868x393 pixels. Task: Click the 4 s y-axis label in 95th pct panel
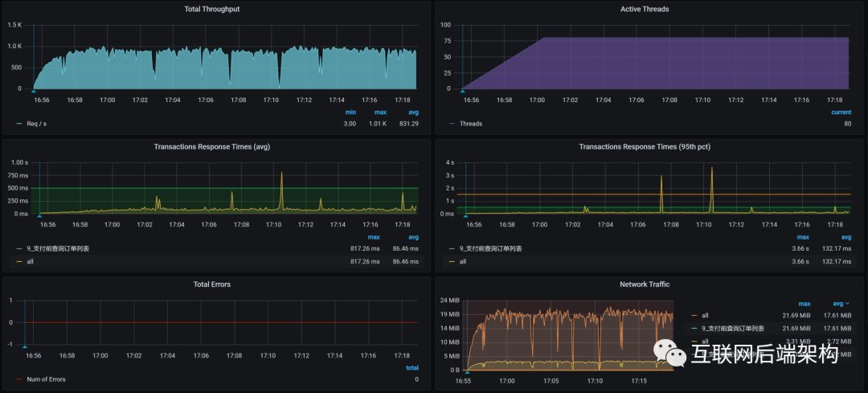pyautogui.click(x=449, y=162)
